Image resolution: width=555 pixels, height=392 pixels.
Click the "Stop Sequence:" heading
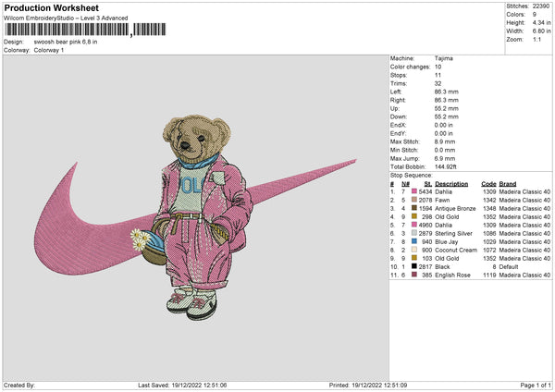point(412,176)
